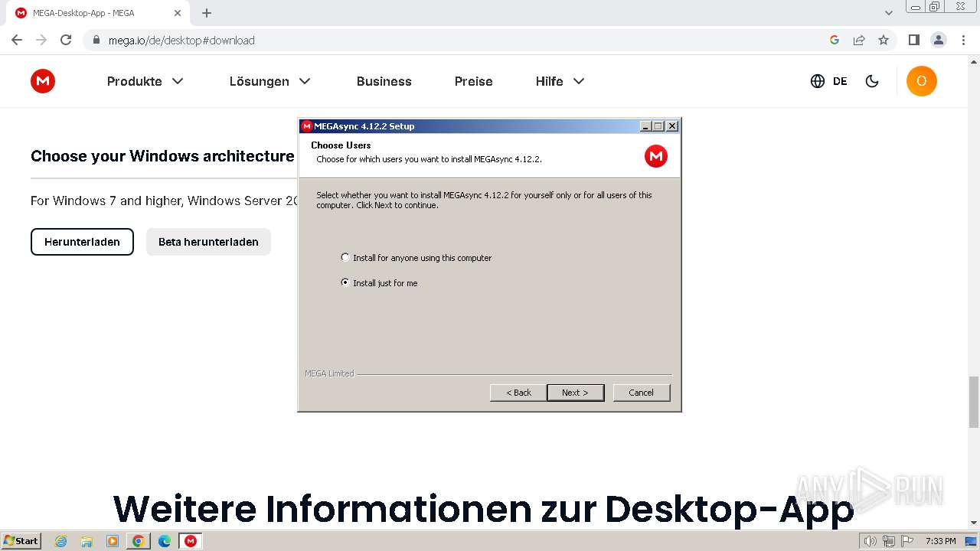
Task: Minimize the MEGAsync Setup window
Action: pyautogui.click(x=645, y=126)
